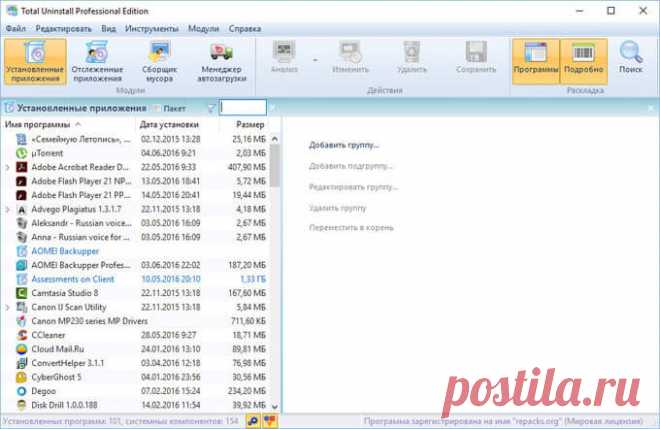This screenshot has height=429, width=660.
Task: Click the program list scrollbar thumb
Action: [x=275, y=165]
